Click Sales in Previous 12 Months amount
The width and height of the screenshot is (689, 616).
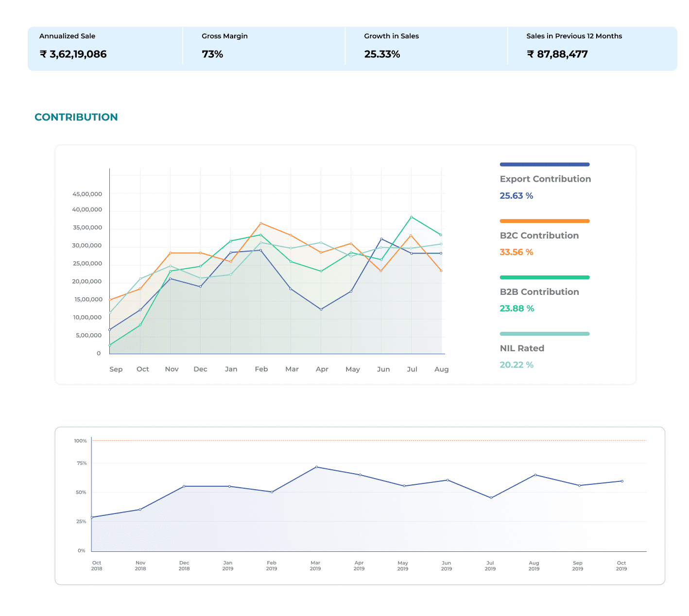click(557, 54)
